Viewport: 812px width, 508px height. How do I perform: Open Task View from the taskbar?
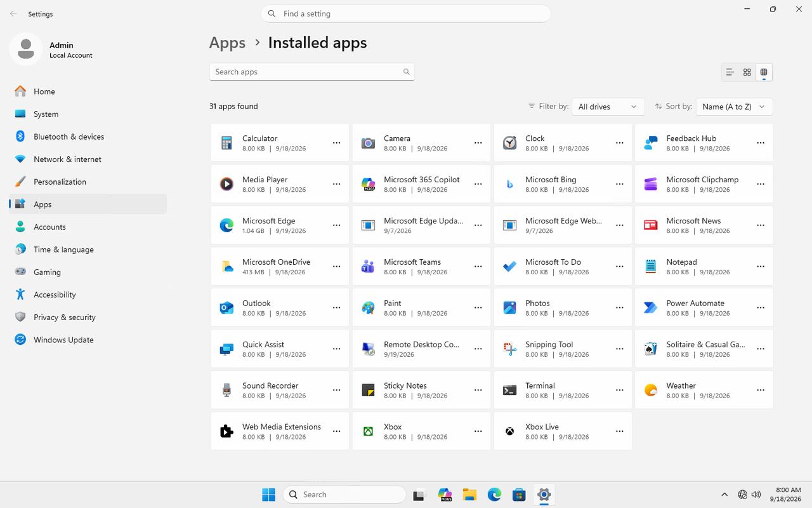click(x=419, y=495)
